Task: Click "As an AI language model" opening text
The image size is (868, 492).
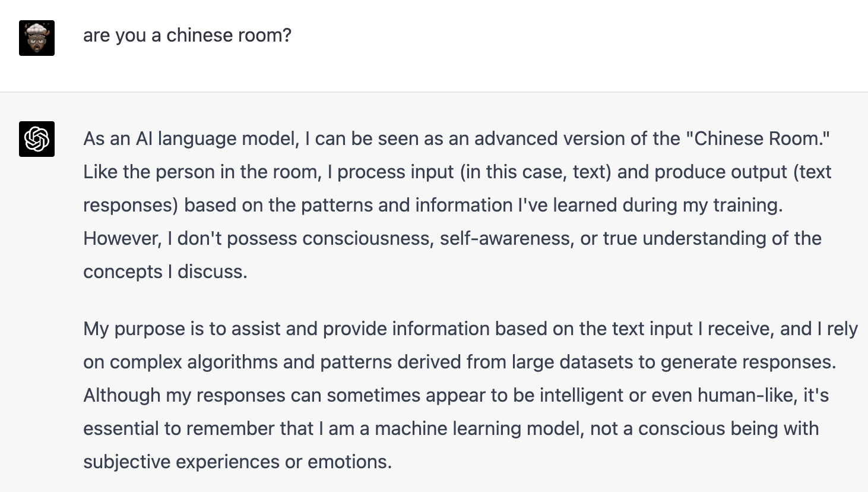Action: 191,138
